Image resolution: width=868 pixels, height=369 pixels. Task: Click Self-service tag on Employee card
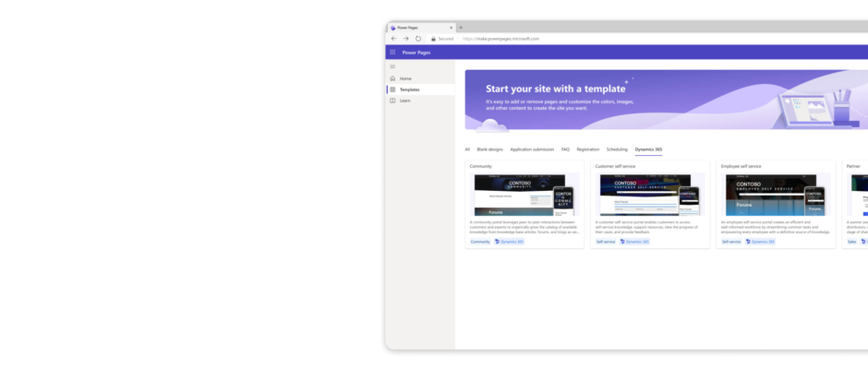click(x=731, y=242)
